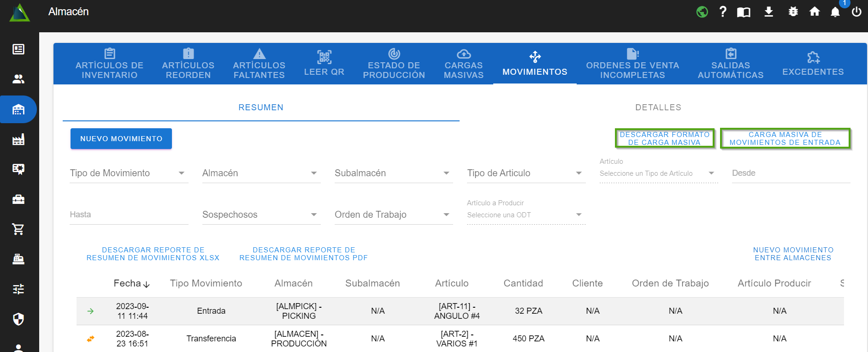Click the Desde date input field

point(791,173)
